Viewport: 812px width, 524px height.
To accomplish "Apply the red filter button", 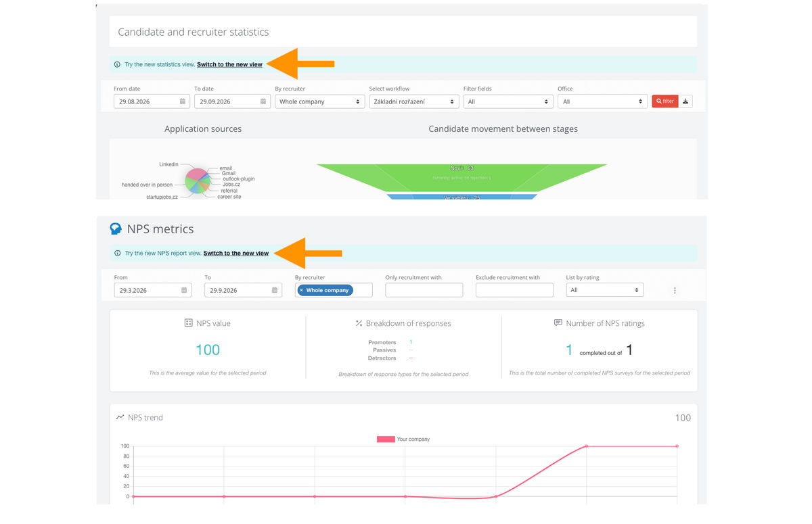I will click(x=664, y=101).
